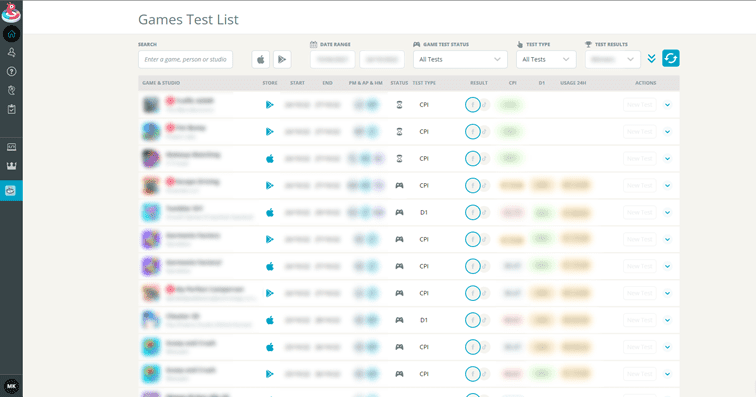Open the Test Type dropdown
The image size is (756, 397).
pyautogui.click(x=546, y=59)
